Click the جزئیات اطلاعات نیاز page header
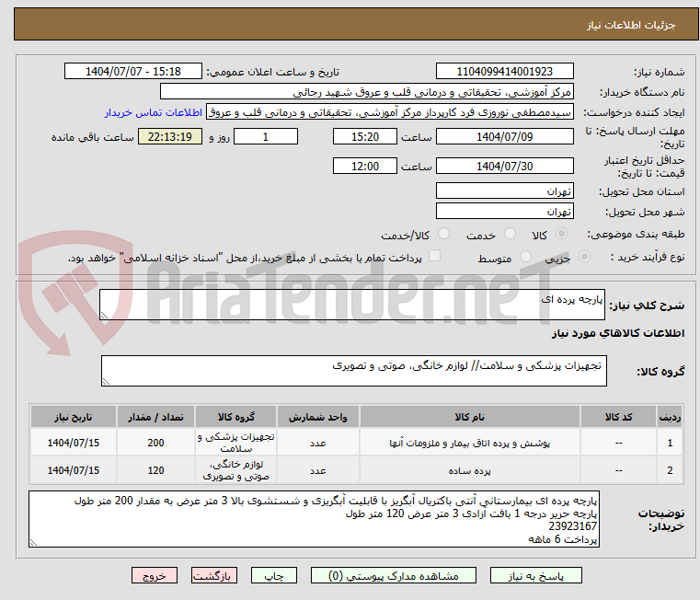 pyautogui.click(x=631, y=25)
